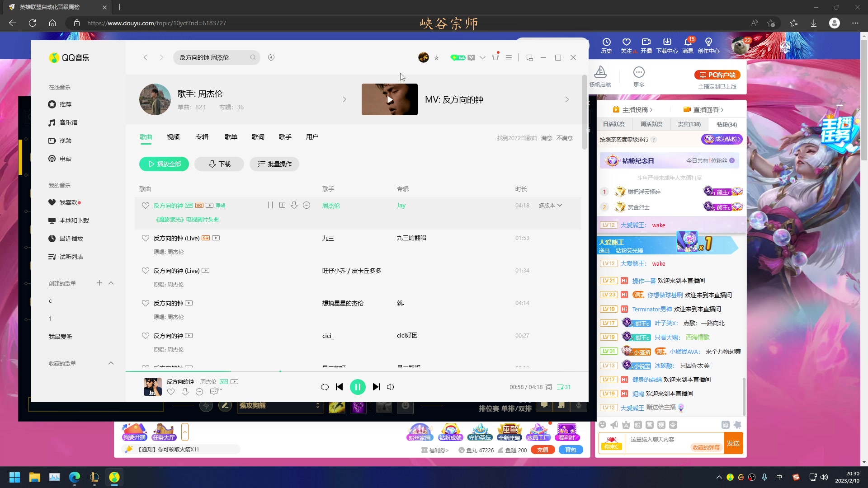
Task: Toggle the repeat mode icon in the player
Action: (325, 387)
